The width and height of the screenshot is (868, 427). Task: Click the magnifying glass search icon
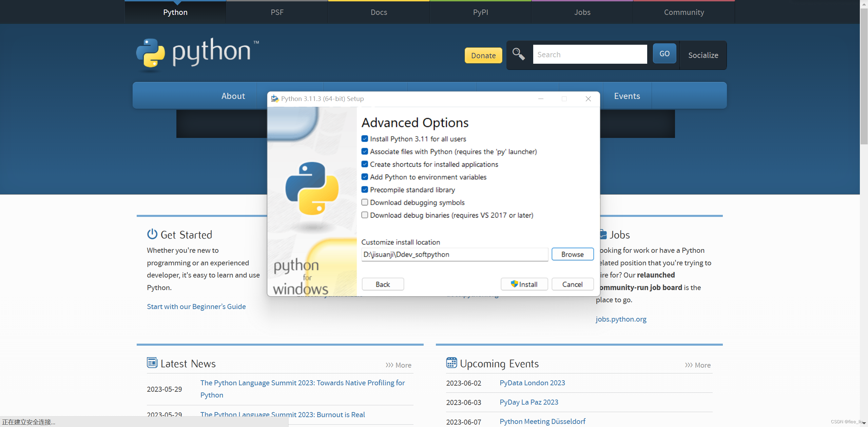coord(518,54)
